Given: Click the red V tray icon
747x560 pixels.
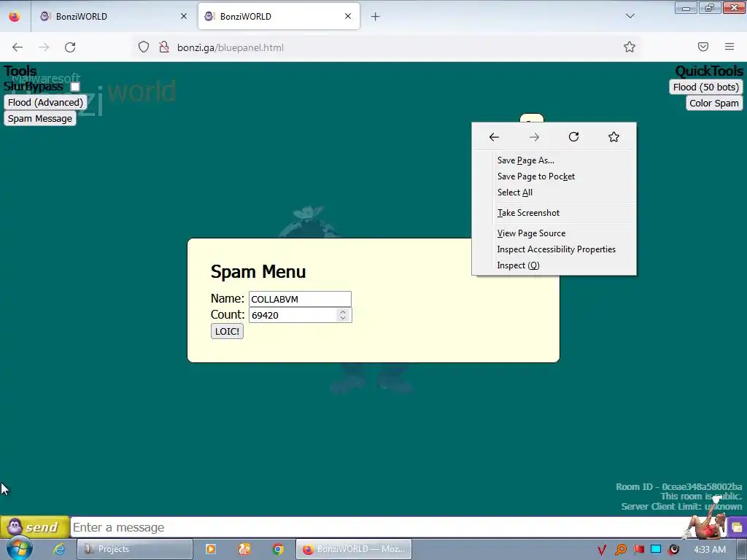Looking at the screenshot, I should point(602,550).
